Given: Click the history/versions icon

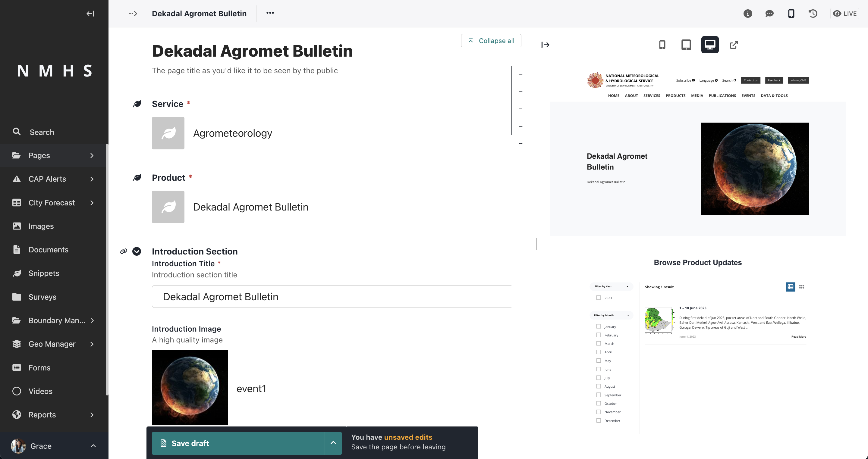Looking at the screenshot, I should (x=814, y=13).
